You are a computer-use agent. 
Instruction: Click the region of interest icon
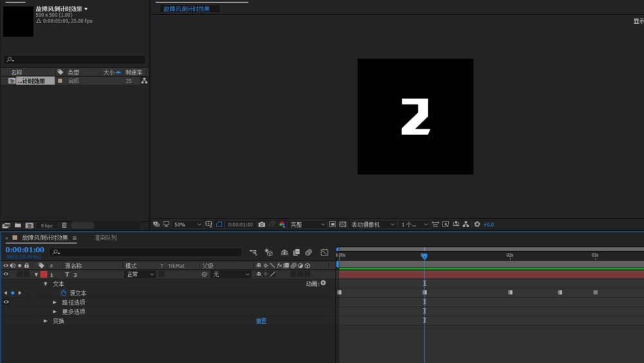pos(219,225)
